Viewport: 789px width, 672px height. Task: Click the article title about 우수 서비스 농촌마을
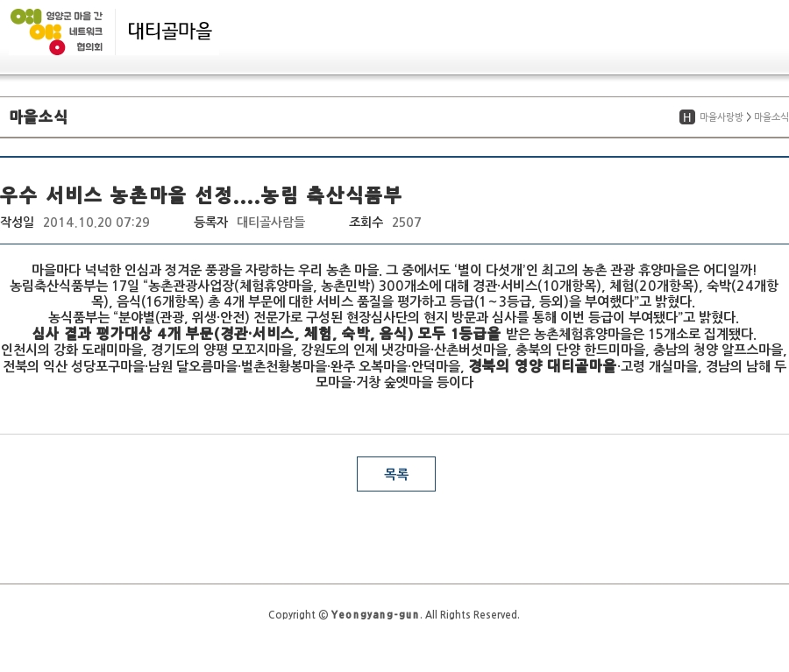pos(201,195)
